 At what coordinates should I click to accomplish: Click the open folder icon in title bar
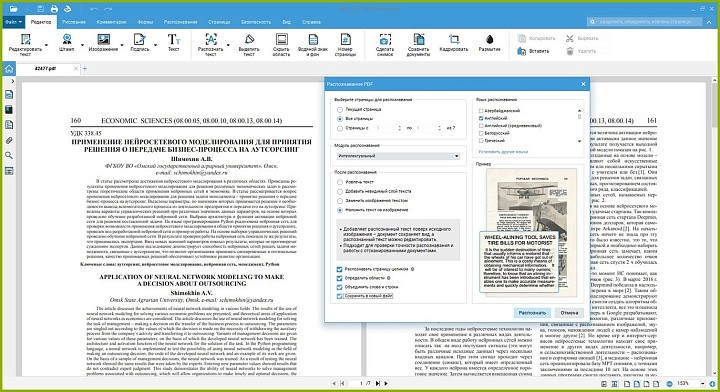point(13,9)
